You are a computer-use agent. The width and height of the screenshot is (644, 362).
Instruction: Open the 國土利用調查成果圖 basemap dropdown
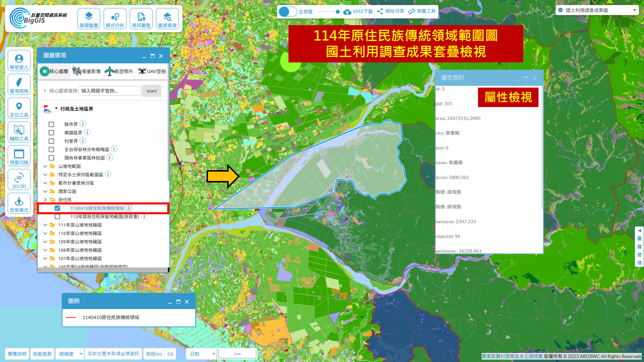pos(597,10)
